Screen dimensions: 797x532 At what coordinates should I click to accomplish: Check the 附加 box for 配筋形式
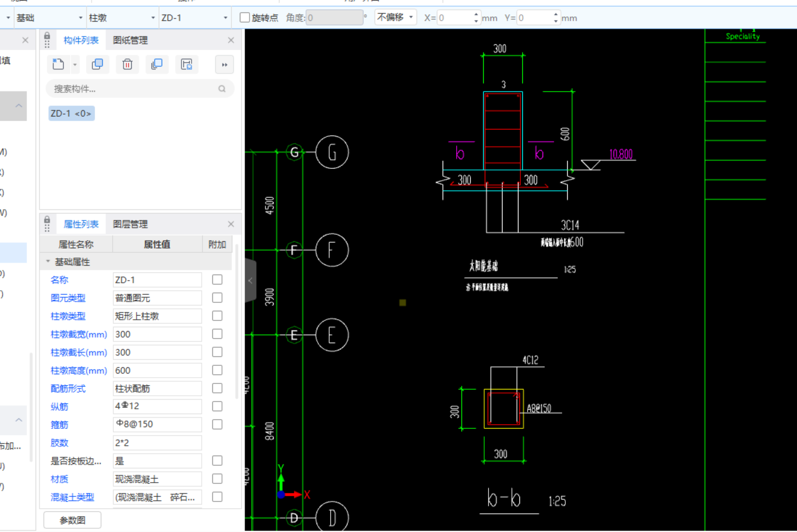tap(217, 388)
